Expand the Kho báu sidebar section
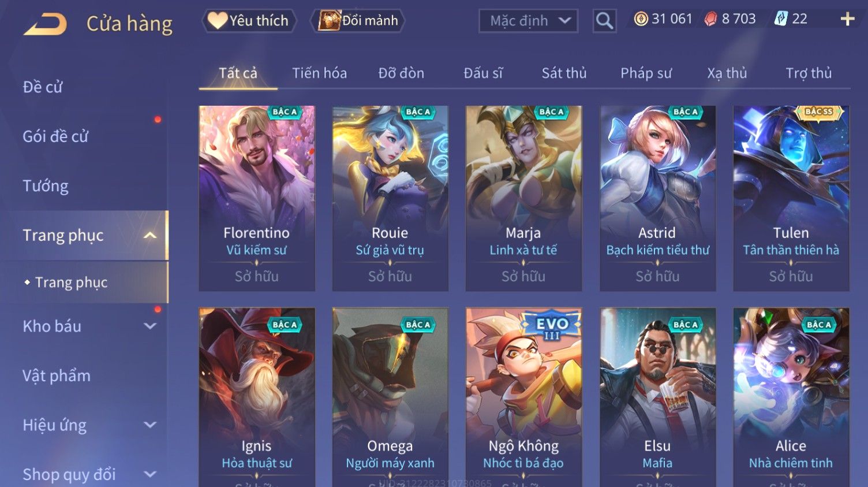The width and height of the screenshot is (868, 487). point(150,326)
